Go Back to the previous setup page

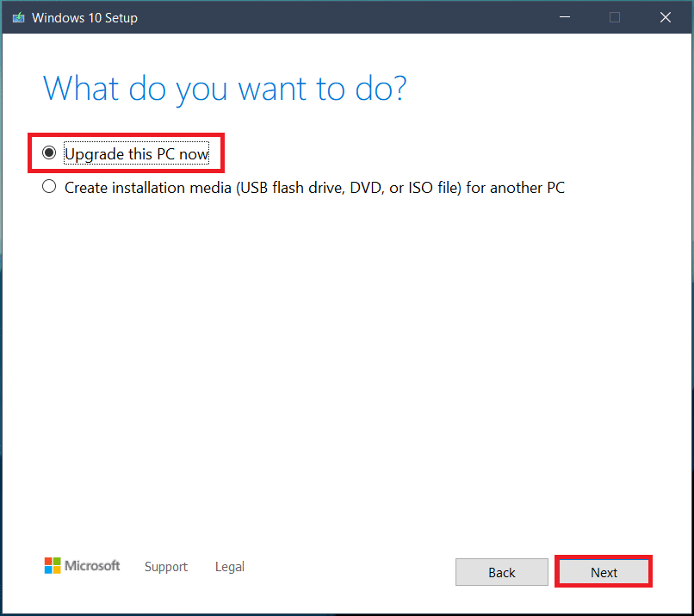coord(501,572)
